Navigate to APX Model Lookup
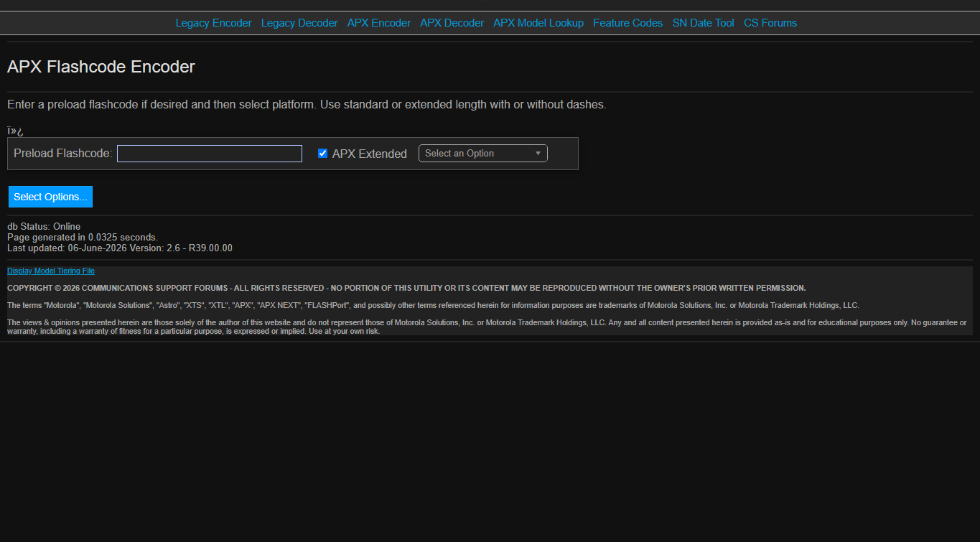Screen dimensions: 980x542 point(538,23)
